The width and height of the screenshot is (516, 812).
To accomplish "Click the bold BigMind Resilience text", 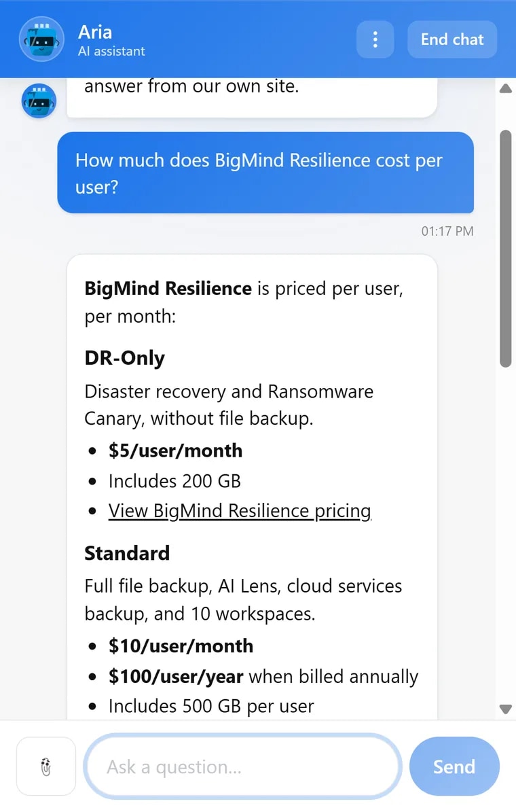I will pyautogui.click(x=168, y=288).
